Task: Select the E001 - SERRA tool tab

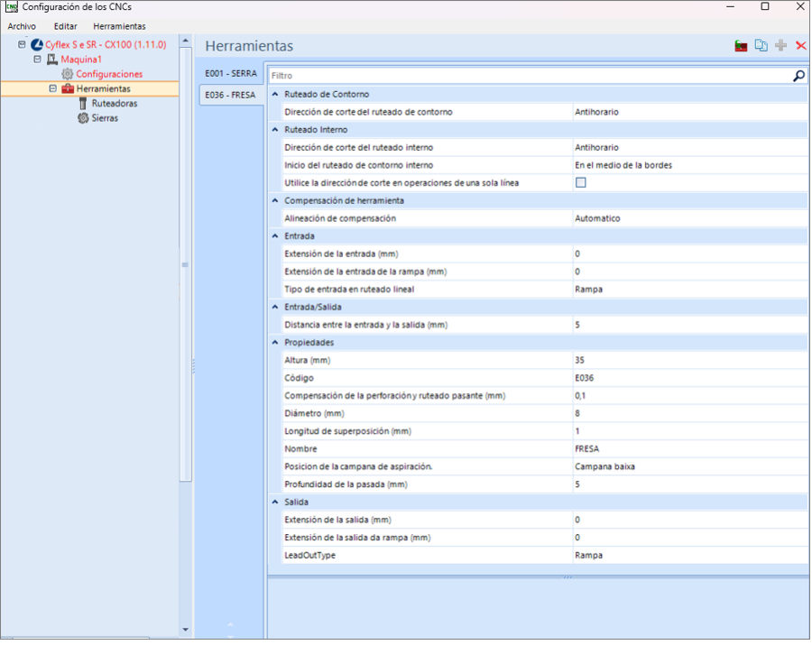Action: tap(231, 73)
